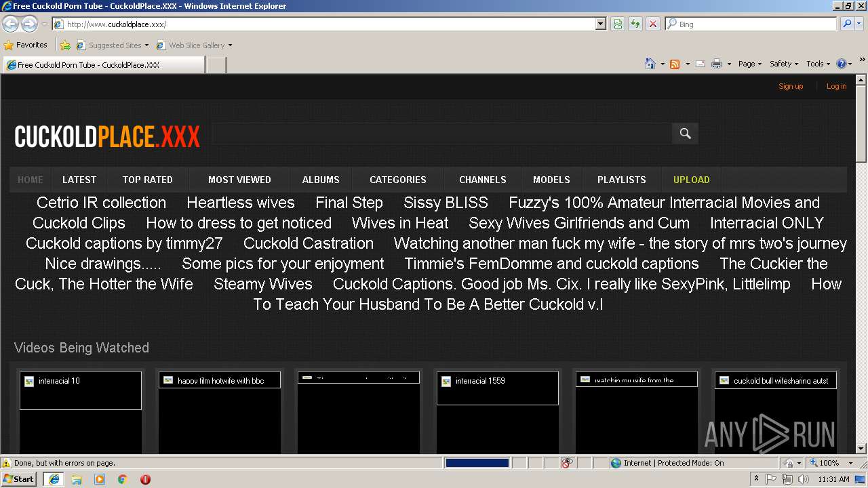Refresh the page with the reload icon

point(635,24)
